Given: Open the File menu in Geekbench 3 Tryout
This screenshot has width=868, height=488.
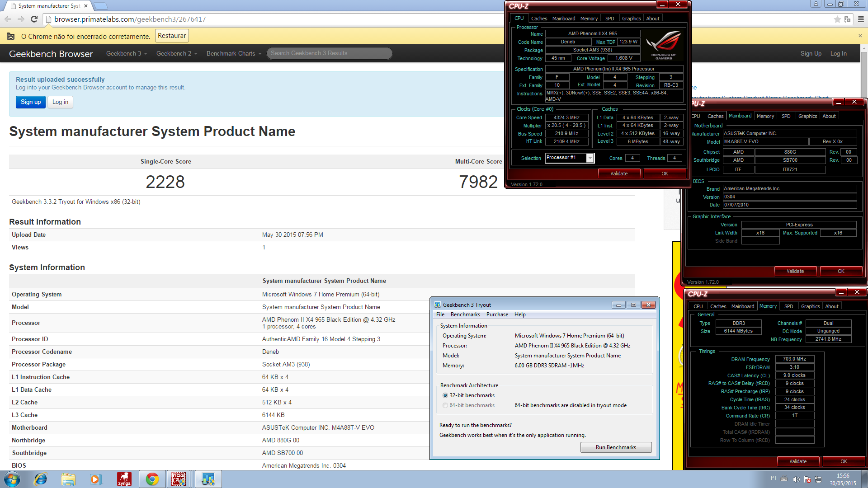Looking at the screenshot, I should [x=440, y=314].
